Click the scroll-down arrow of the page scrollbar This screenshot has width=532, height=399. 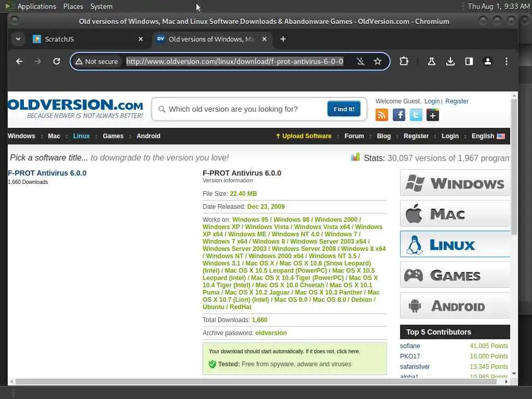point(514,374)
